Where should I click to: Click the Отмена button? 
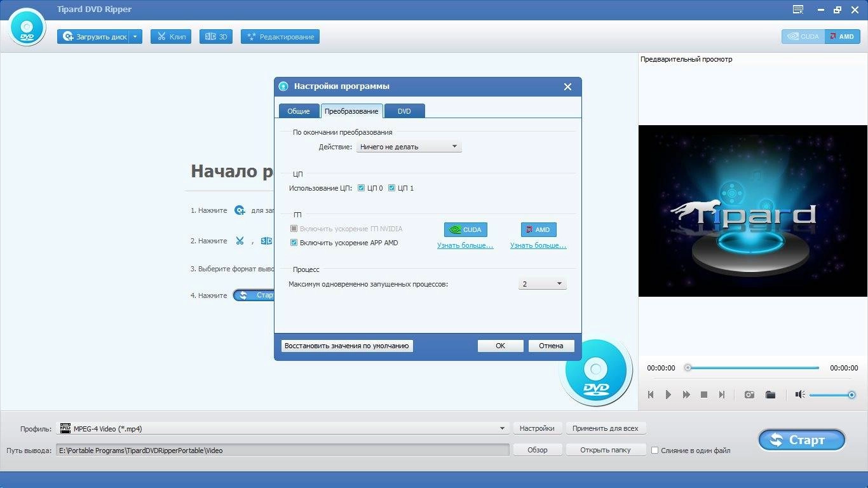(551, 346)
